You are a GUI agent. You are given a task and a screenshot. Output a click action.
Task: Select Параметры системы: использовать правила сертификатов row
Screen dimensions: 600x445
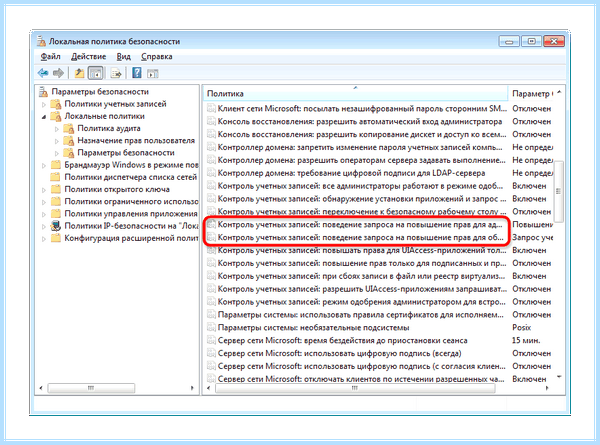point(360,315)
